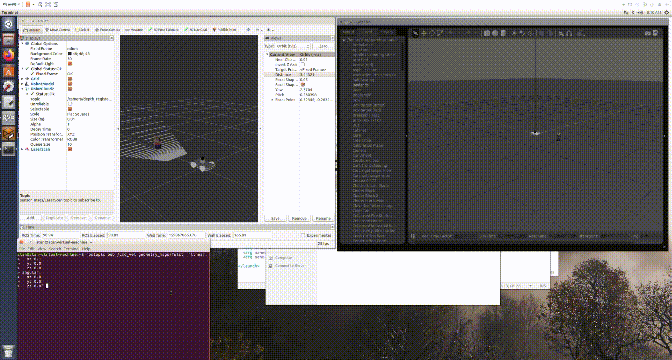
Task: Toggle Invert Z Axis checkbox in Views
Action: 303,64
